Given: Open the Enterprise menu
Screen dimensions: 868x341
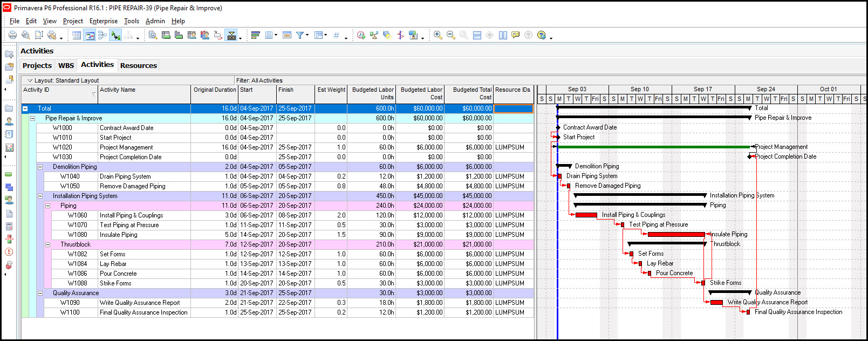Looking at the screenshot, I should click(x=103, y=21).
